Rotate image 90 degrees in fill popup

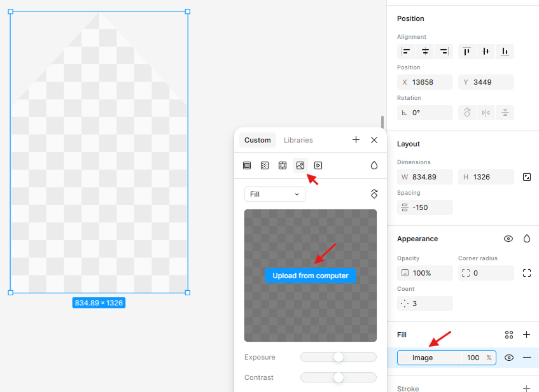(x=374, y=194)
